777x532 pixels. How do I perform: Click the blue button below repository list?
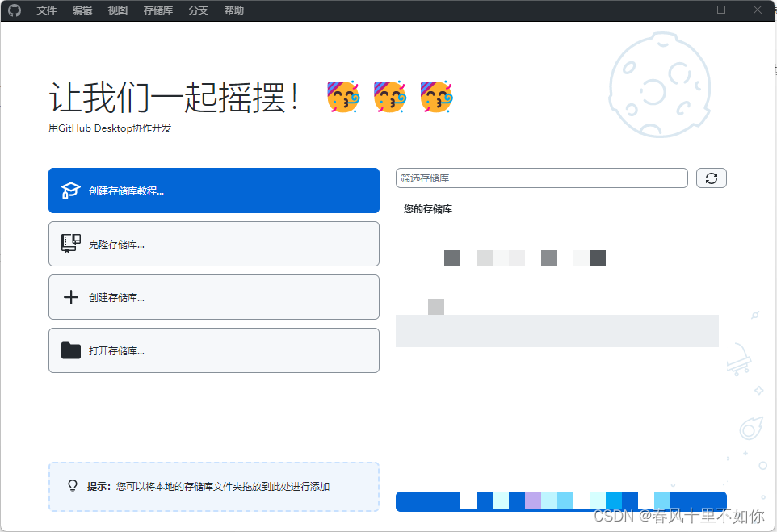click(561, 501)
